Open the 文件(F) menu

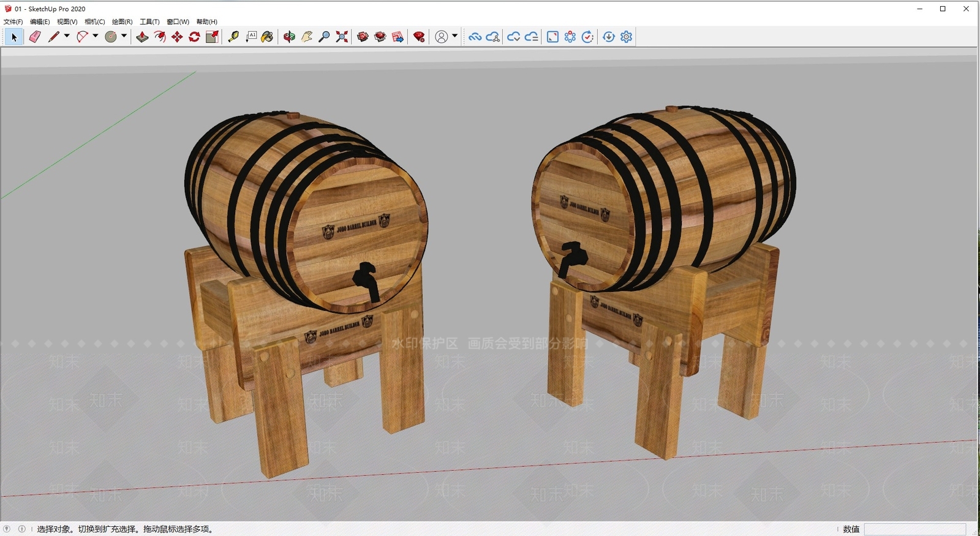click(x=13, y=21)
